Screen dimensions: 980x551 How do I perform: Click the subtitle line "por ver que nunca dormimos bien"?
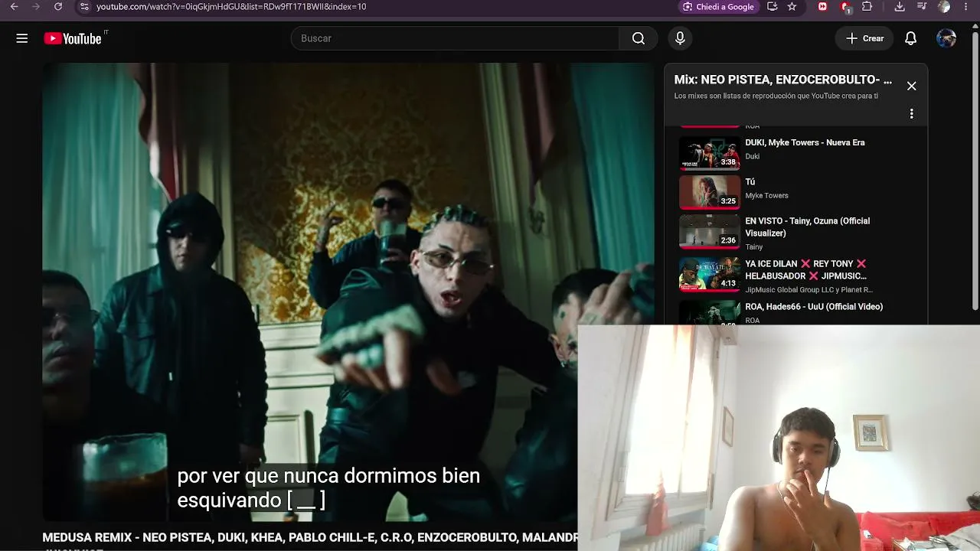(x=328, y=476)
